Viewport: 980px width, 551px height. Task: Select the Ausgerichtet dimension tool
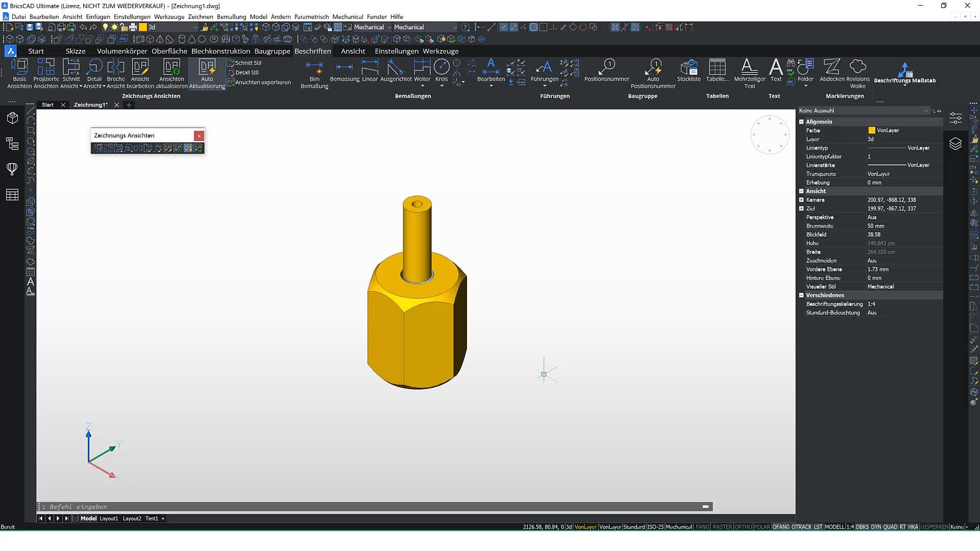(396, 70)
